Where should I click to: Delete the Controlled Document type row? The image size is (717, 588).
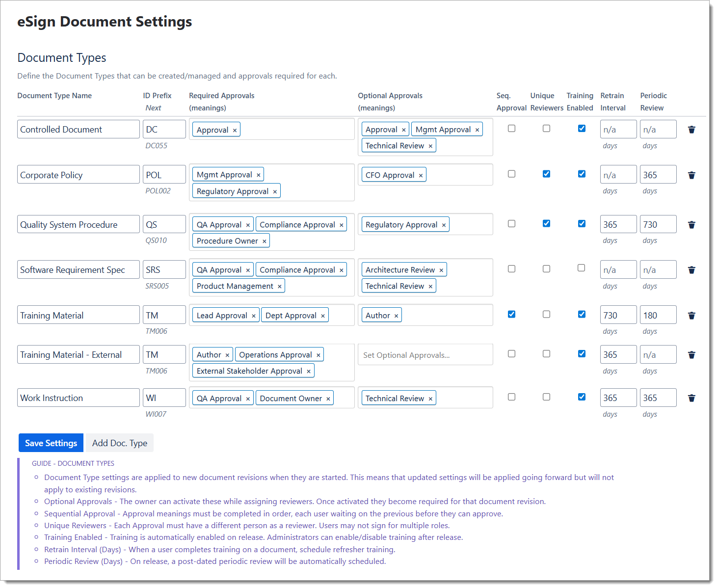click(691, 130)
